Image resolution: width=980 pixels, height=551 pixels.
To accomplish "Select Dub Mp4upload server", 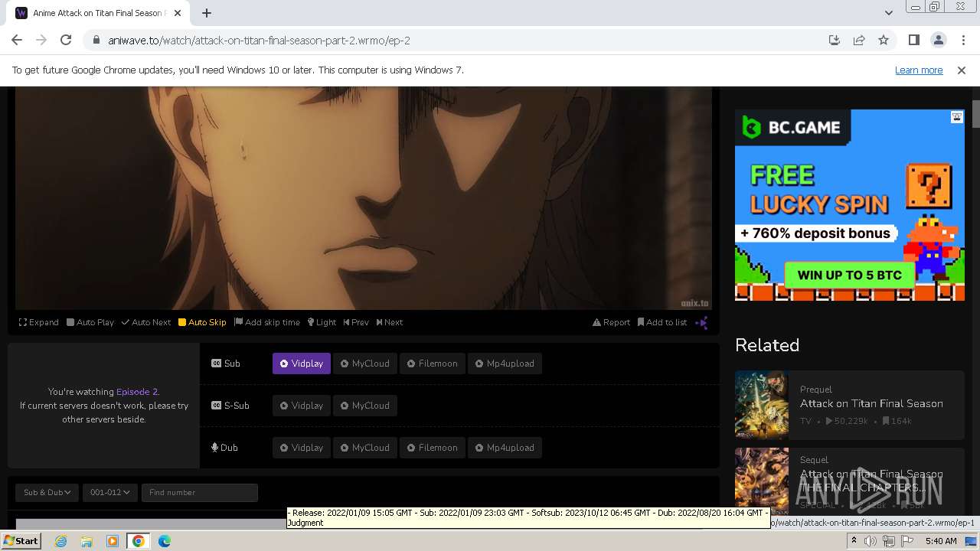I will tap(505, 448).
